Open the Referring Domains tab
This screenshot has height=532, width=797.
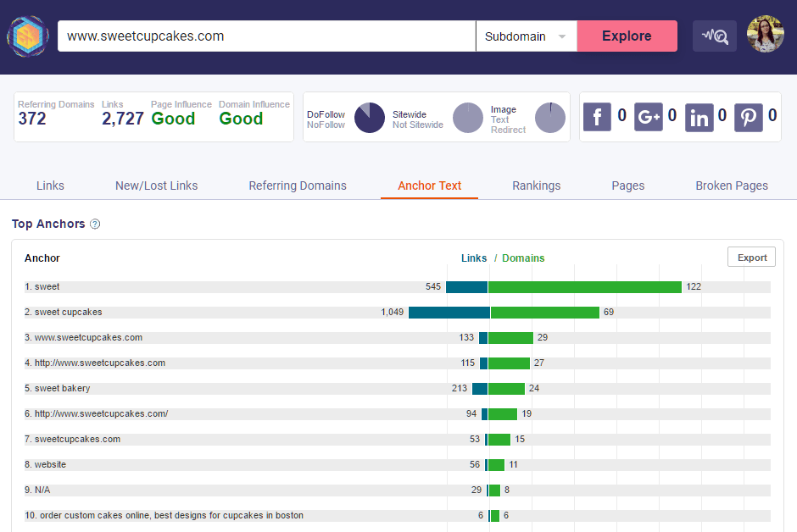[298, 186]
